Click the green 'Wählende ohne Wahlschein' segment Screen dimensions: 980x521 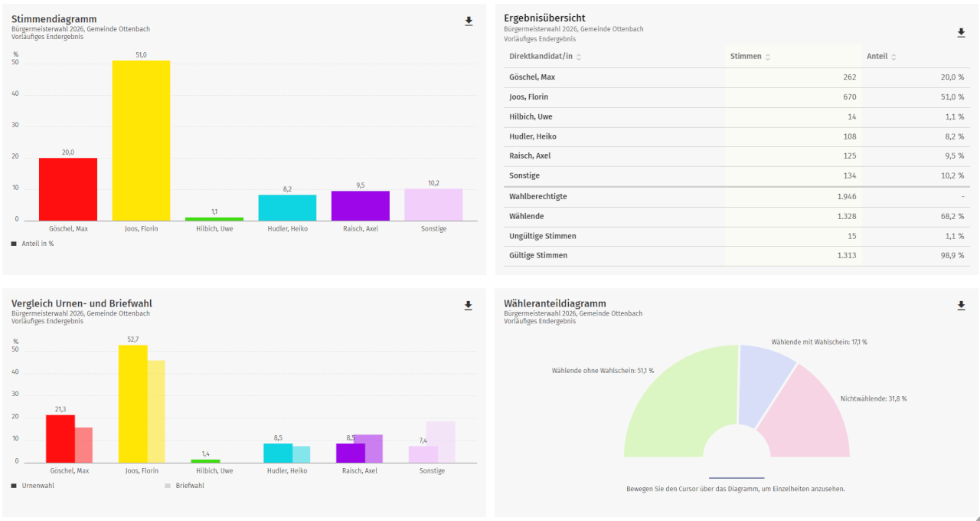[x=674, y=406]
